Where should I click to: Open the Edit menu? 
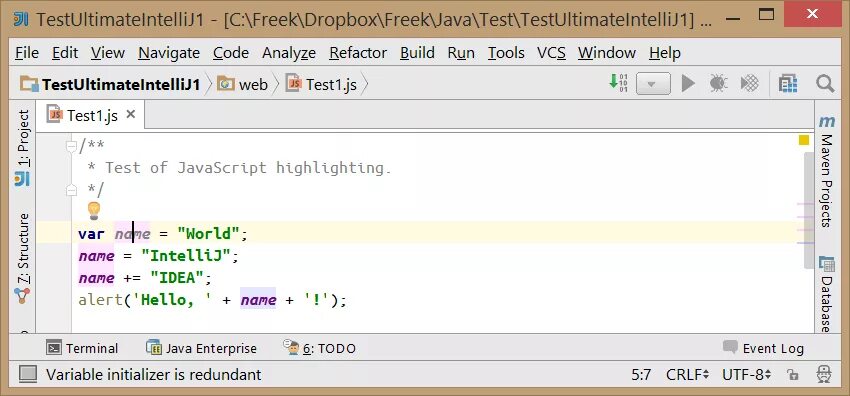click(65, 53)
